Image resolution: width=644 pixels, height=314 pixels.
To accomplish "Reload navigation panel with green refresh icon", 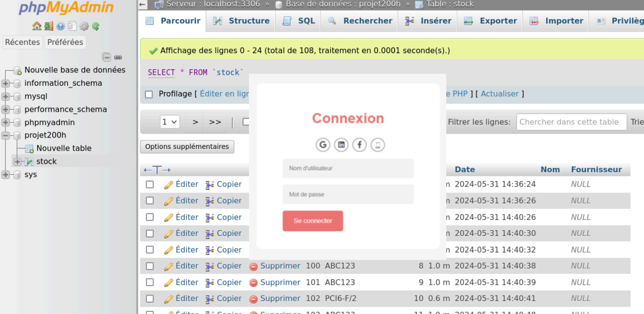I will coord(96,26).
